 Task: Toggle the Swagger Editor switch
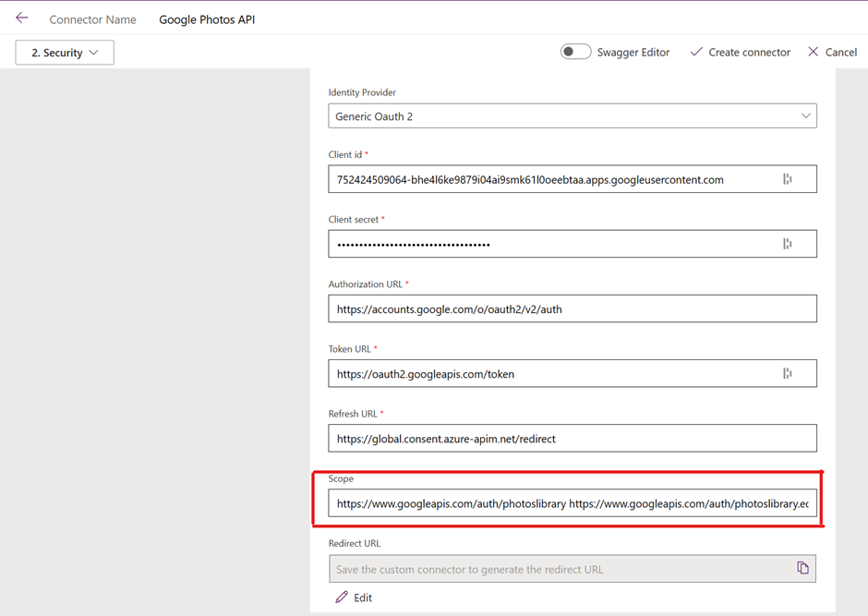pyautogui.click(x=575, y=52)
